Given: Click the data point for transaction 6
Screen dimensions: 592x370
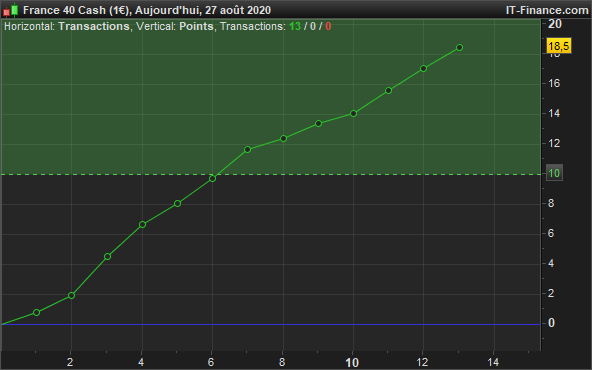Looking at the screenshot, I should pyautogui.click(x=213, y=178).
